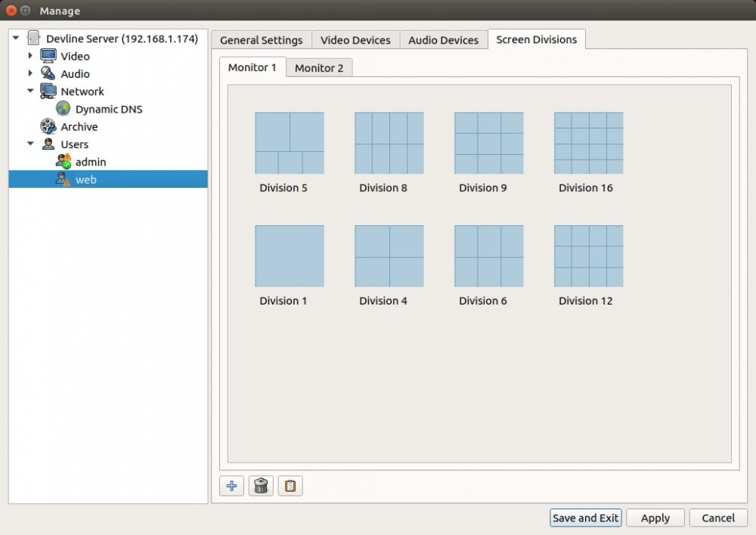This screenshot has width=756, height=535.
Task: Click the 'Division 16' caption text
Action: [586, 188]
